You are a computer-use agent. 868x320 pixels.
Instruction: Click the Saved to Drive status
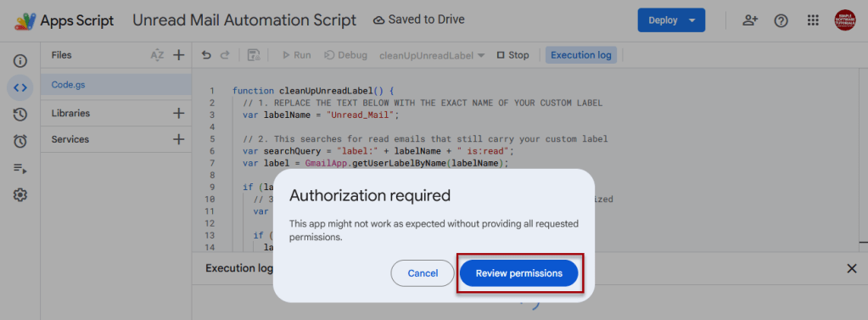419,20
